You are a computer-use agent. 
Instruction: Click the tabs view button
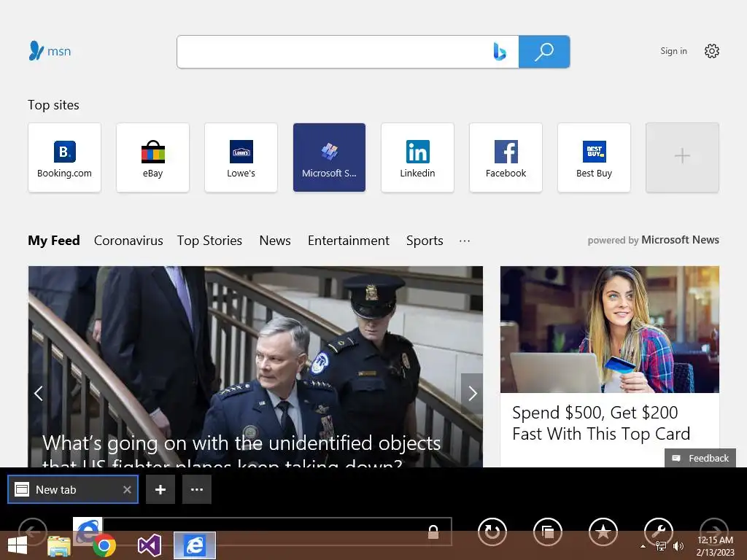click(548, 532)
